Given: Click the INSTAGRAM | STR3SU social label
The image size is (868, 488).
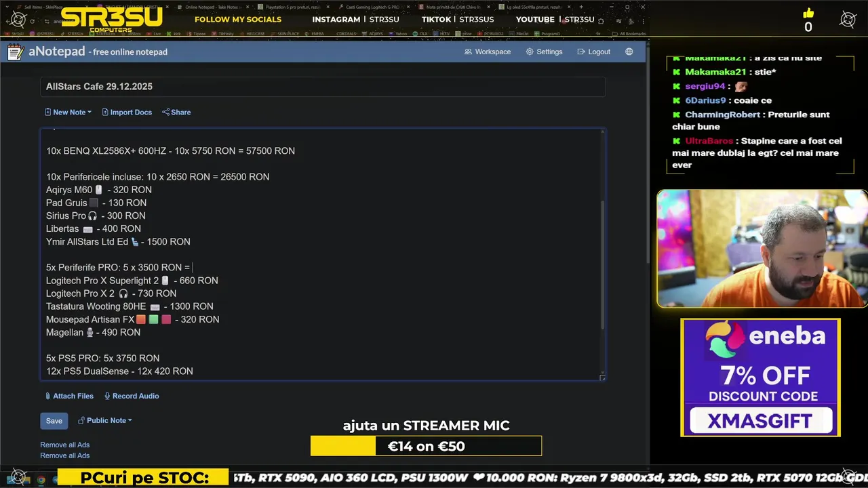Looking at the screenshot, I should [x=355, y=19].
